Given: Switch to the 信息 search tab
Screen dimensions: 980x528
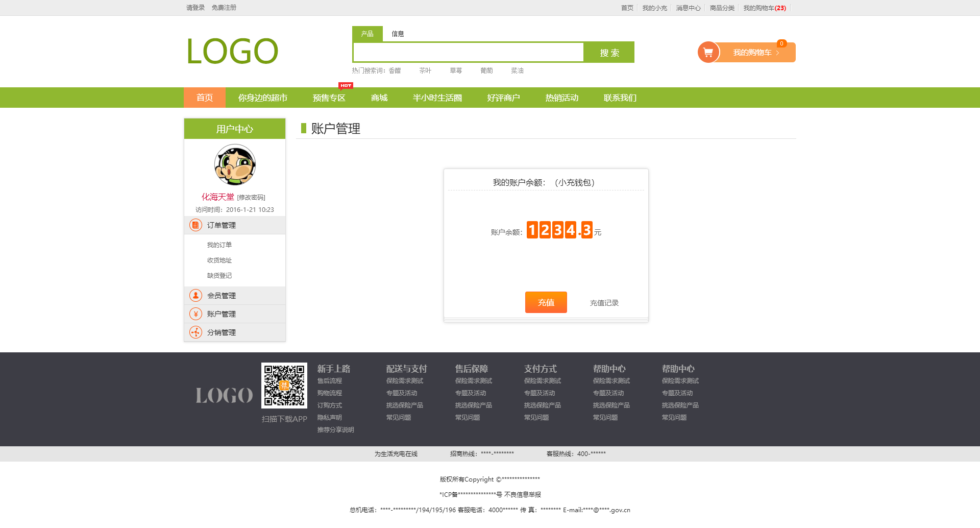Looking at the screenshot, I should point(398,34).
